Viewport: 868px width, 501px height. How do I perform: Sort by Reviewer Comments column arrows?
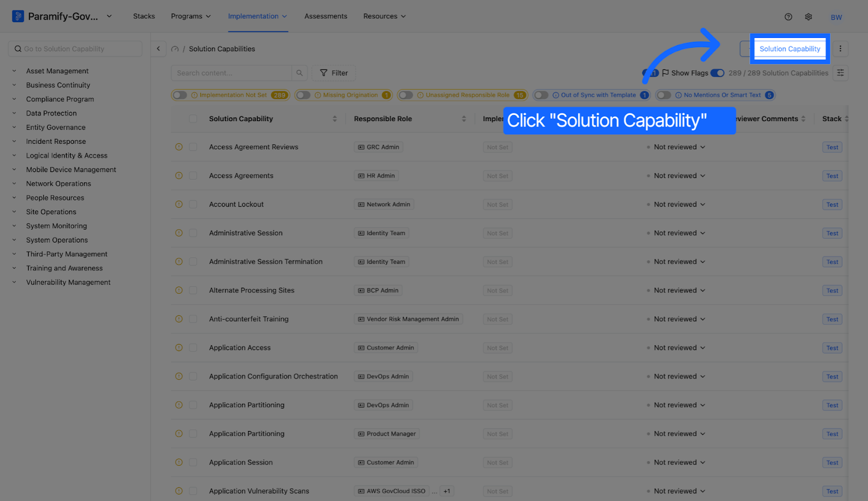coord(803,119)
